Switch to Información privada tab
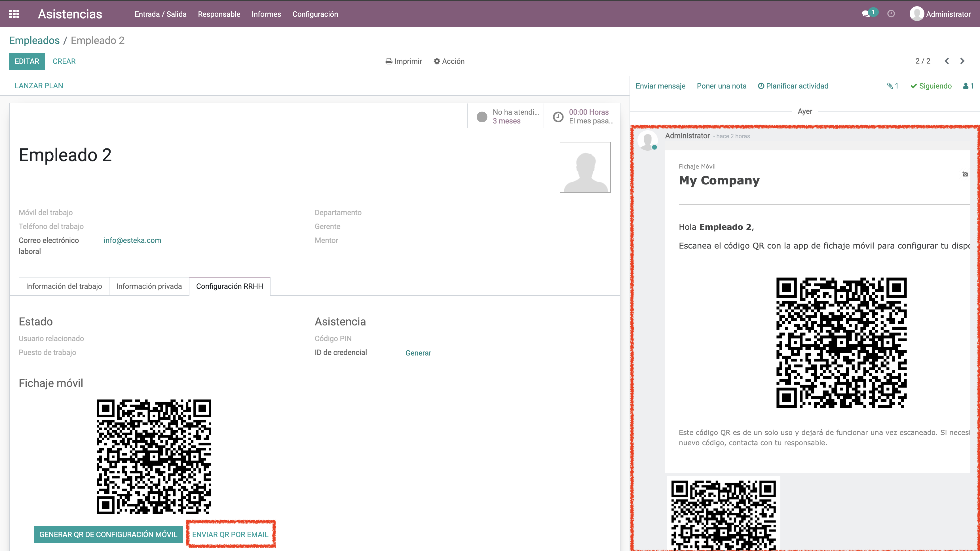Viewport: 980px width, 551px height. (149, 286)
